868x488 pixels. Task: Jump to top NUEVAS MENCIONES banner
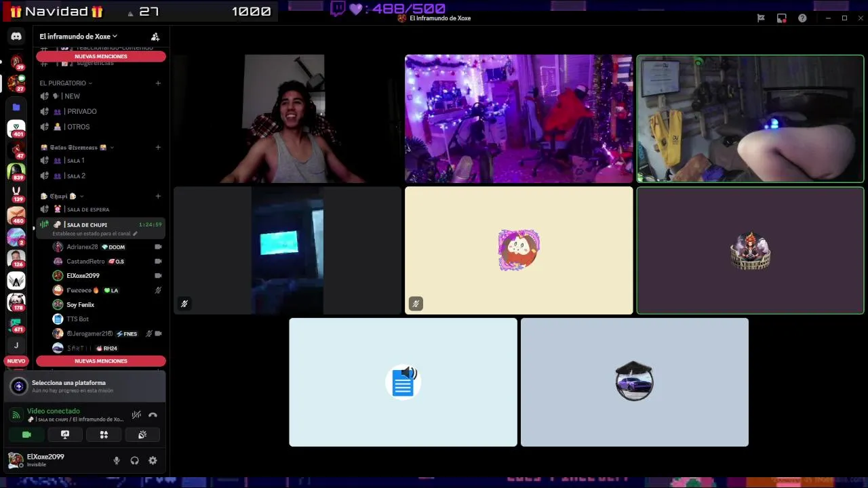(101, 56)
